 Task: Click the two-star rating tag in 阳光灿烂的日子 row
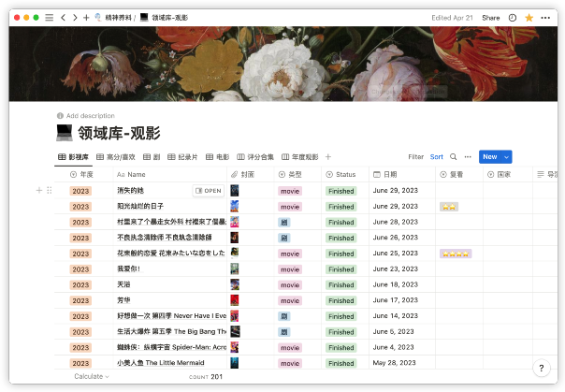449,207
